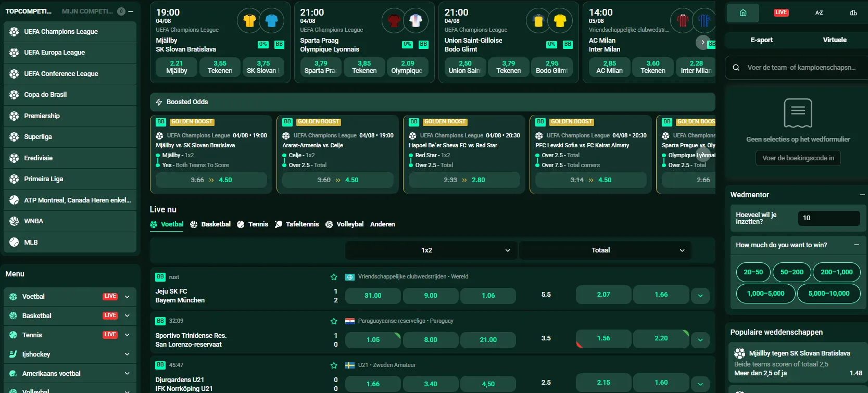Bet on Olympique at 2.09

pos(407,67)
